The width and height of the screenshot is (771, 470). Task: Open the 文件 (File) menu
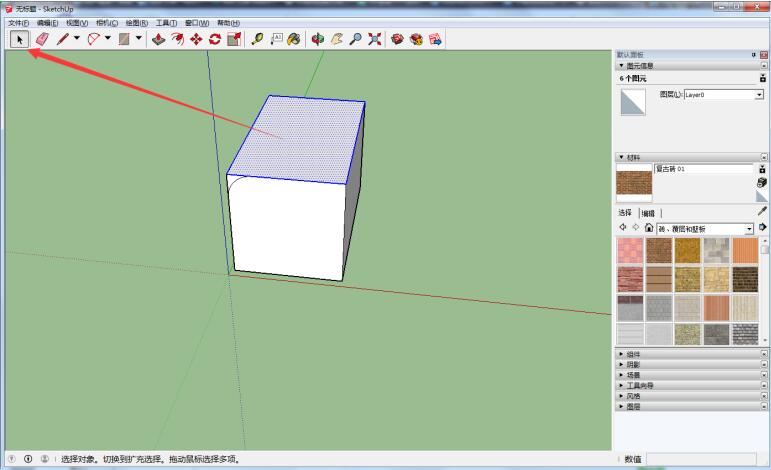19,22
